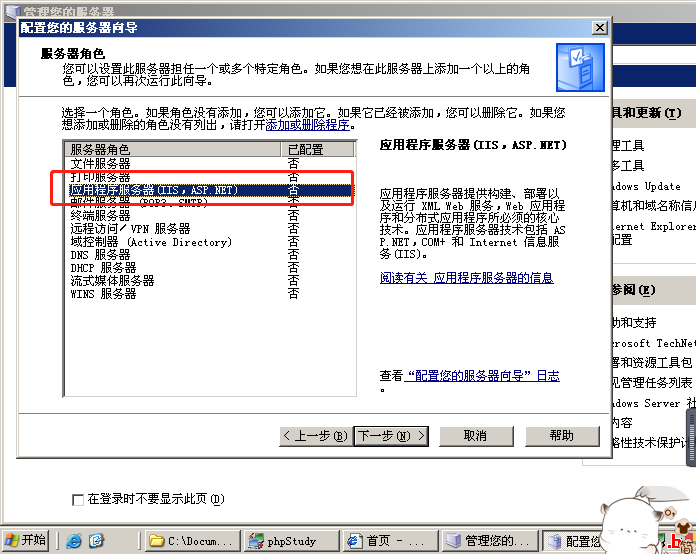
Task: Open the 配置您的服务器向导 日志 link
Action: [x=482, y=376]
